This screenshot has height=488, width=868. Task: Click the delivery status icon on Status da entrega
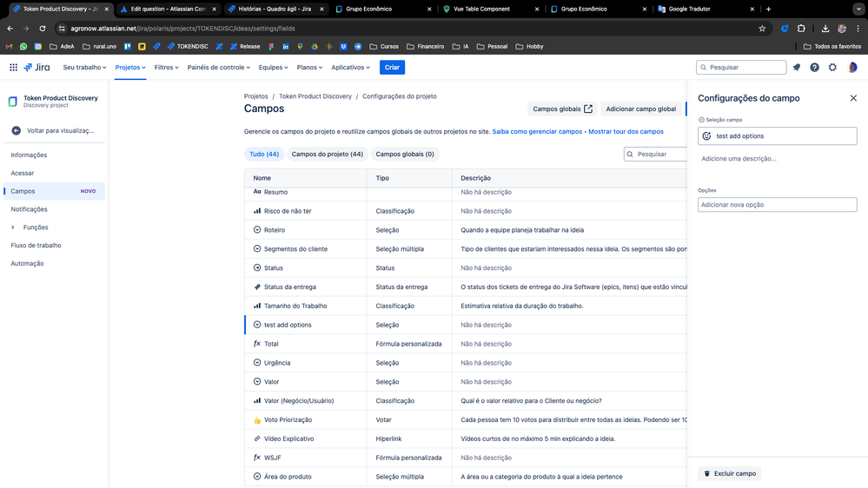tap(257, 287)
